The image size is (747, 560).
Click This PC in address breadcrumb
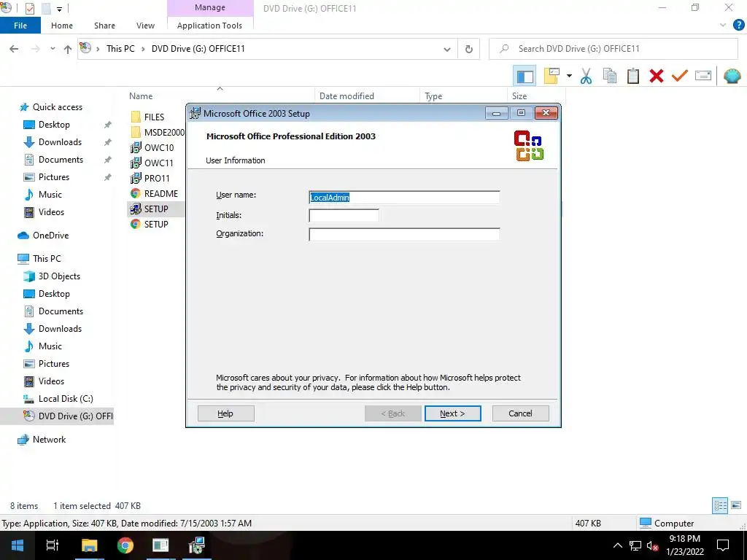click(120, 49)
